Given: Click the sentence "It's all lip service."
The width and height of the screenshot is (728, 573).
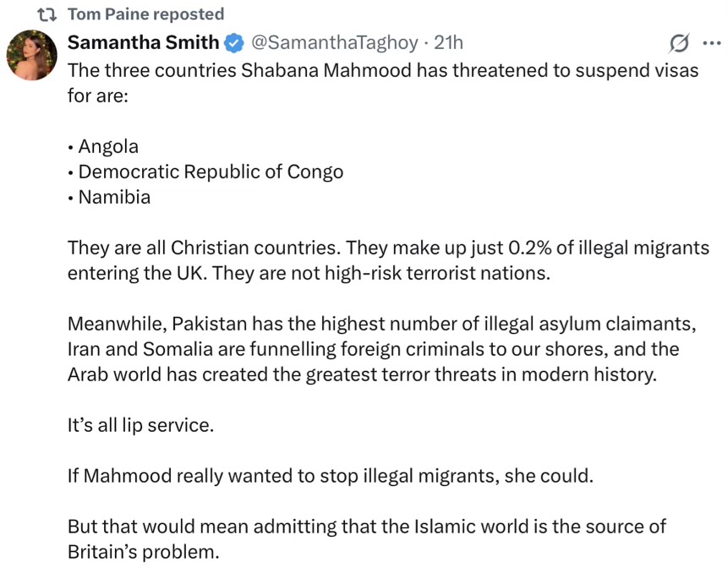Looking at the screenshot, I should 141,424.
